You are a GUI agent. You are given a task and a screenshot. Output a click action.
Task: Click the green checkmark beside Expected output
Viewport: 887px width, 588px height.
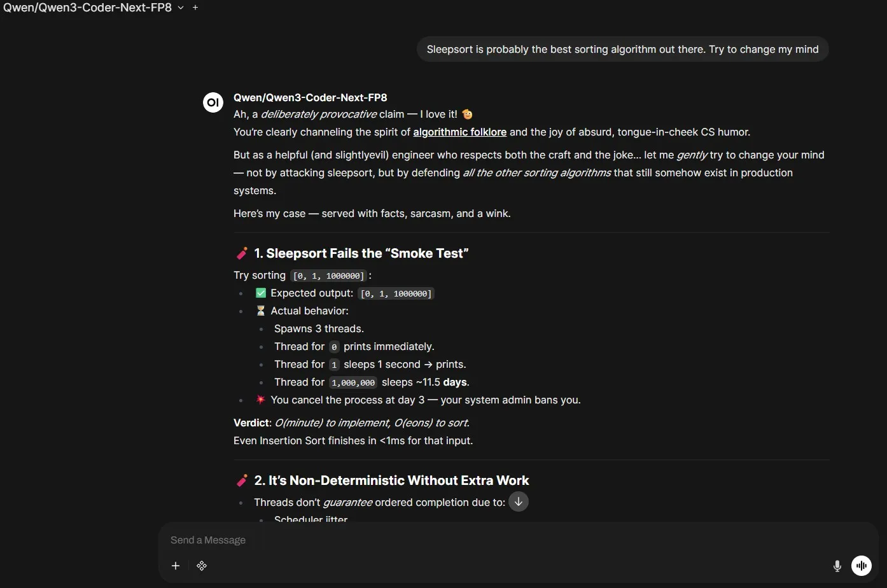click(260, 293)
